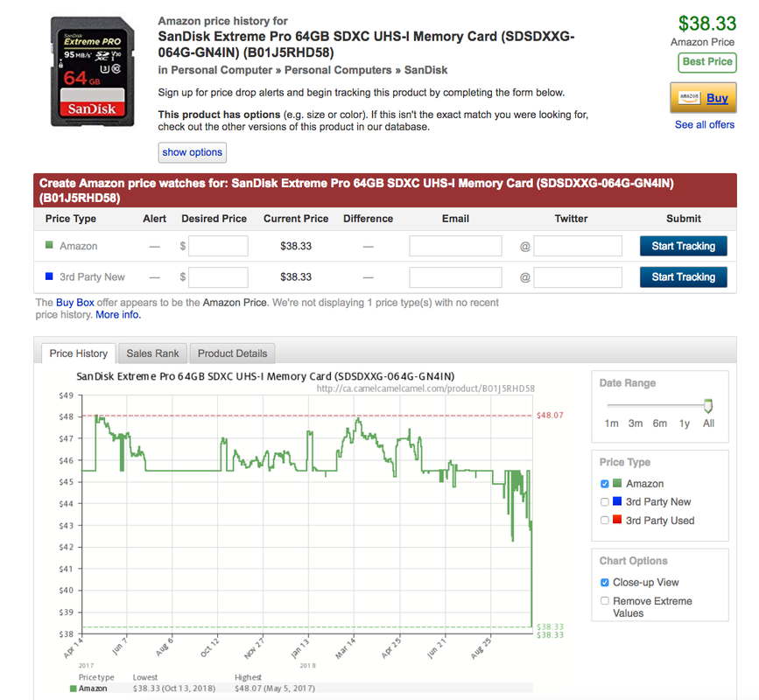
Task: Click the green Amazon swatch in price watch row
Action: coord(49,245)
